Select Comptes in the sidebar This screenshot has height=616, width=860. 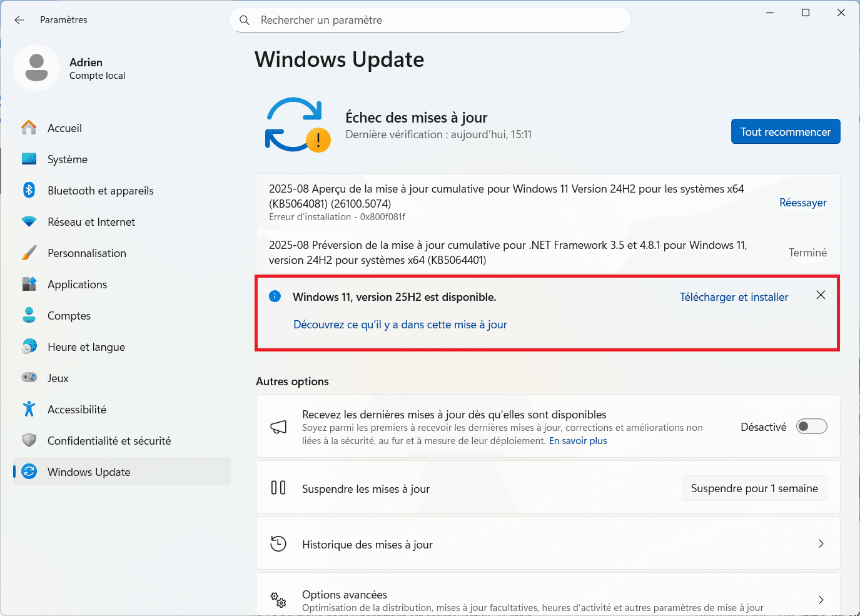pyautogui.click(x=122, y=315)
